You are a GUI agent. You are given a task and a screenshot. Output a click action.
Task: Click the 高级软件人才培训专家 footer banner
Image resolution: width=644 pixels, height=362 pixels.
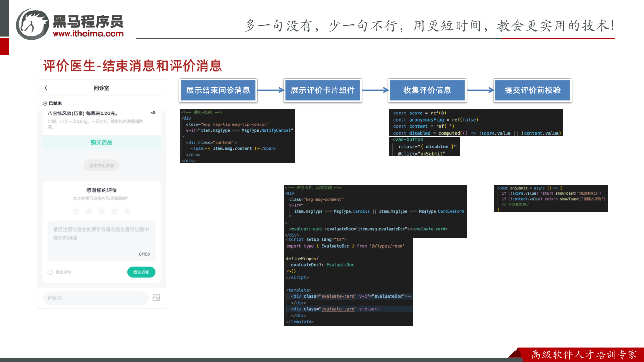pos(585,355)
